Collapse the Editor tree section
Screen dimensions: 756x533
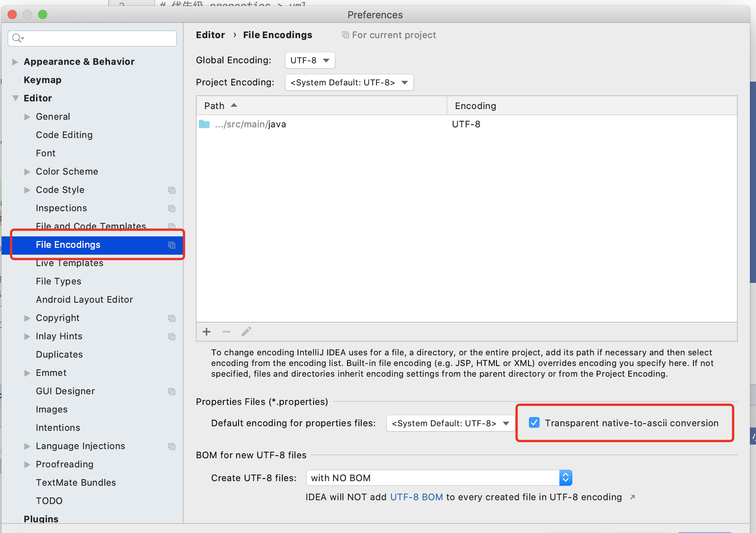(x=15, y=98)
